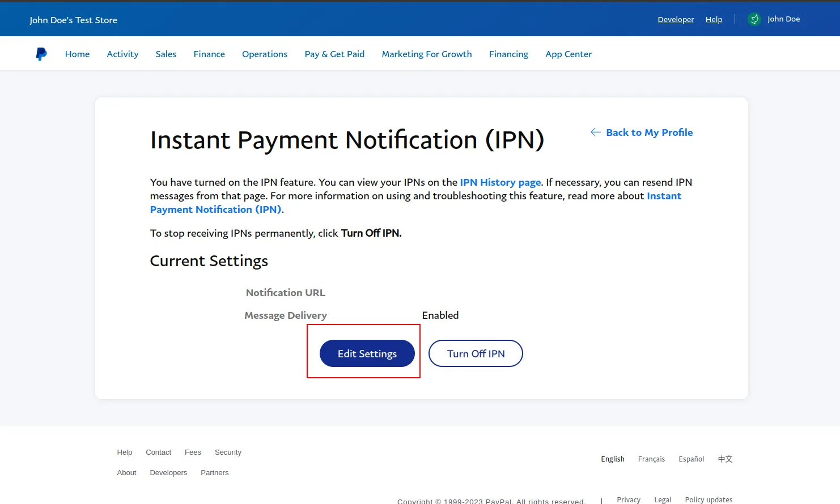Click the John Doe profile avatar icon
The height and width of the screenshot is (504, 840).
pyautogui.click(x=754, y=19)
